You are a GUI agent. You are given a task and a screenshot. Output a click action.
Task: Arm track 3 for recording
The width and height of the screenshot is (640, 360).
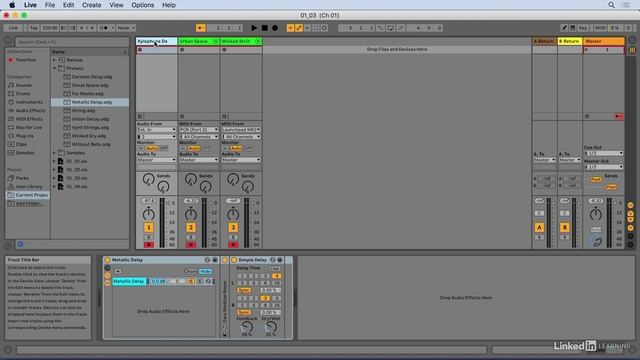233,244
